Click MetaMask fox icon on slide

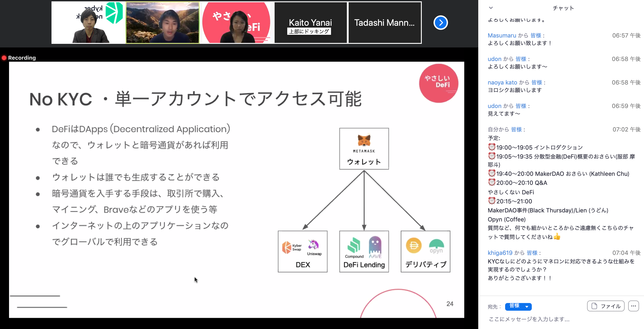(x=364, y=140)
